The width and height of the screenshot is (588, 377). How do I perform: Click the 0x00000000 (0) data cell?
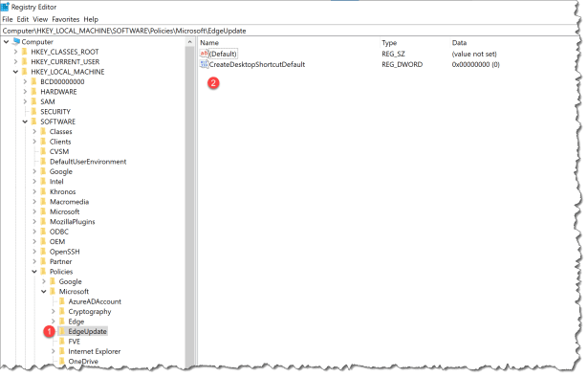tap(475, 64)
